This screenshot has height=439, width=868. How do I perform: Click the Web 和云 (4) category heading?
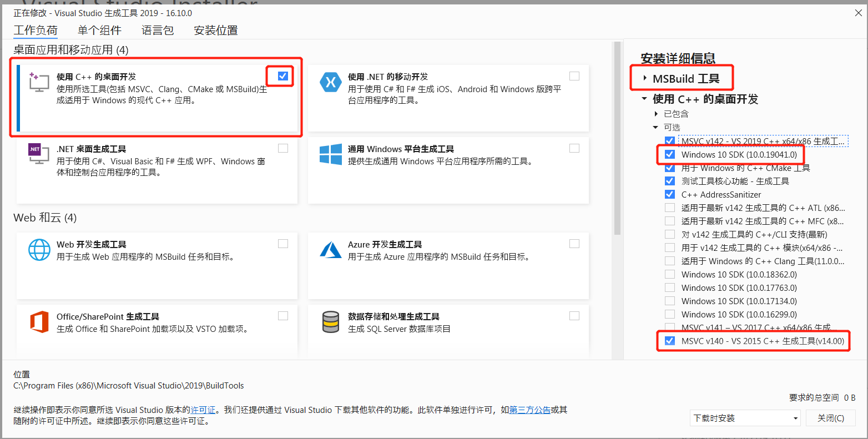point(45,218)
